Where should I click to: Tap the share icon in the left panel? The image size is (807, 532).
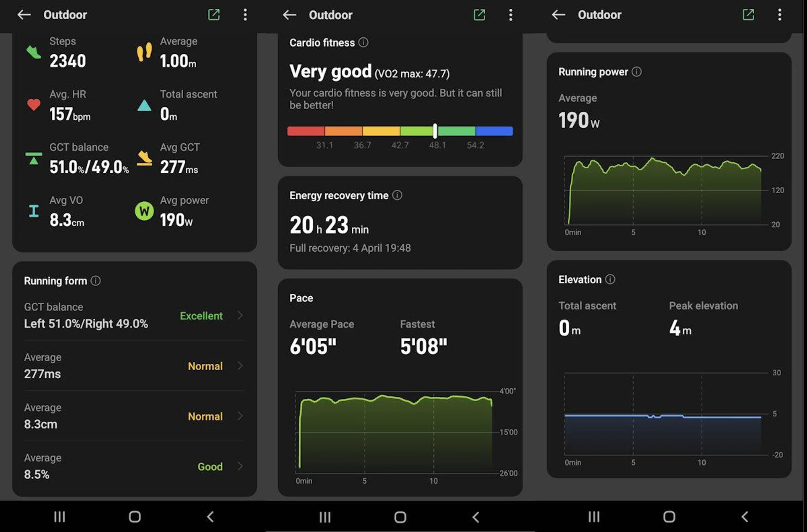pos(214,15)
